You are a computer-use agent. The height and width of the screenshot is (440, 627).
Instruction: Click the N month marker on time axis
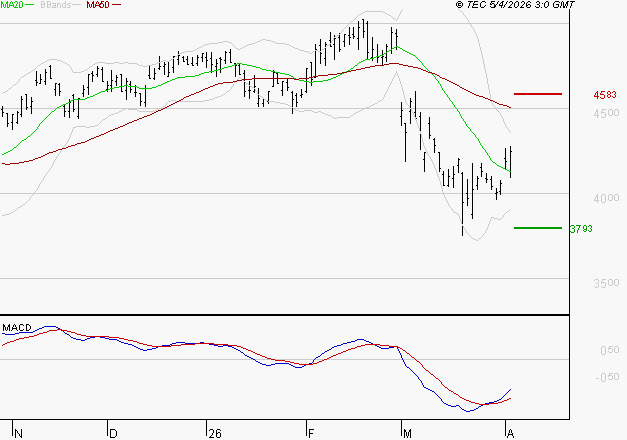18,434
